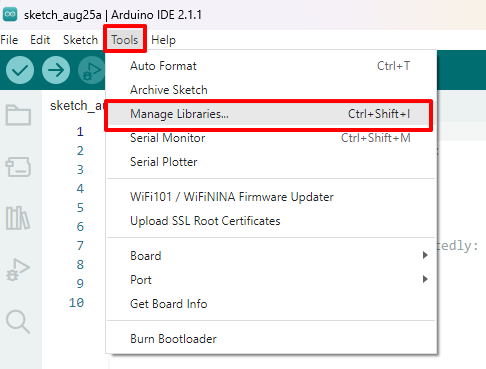
Task: Open the Sketchbook folder sidebar icon
Action: point(18,115)
